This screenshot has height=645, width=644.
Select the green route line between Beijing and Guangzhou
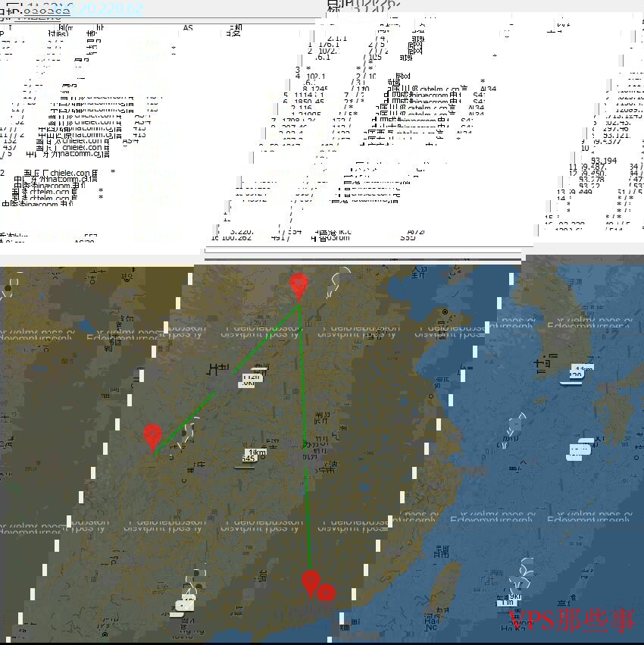tap(306, 455)
